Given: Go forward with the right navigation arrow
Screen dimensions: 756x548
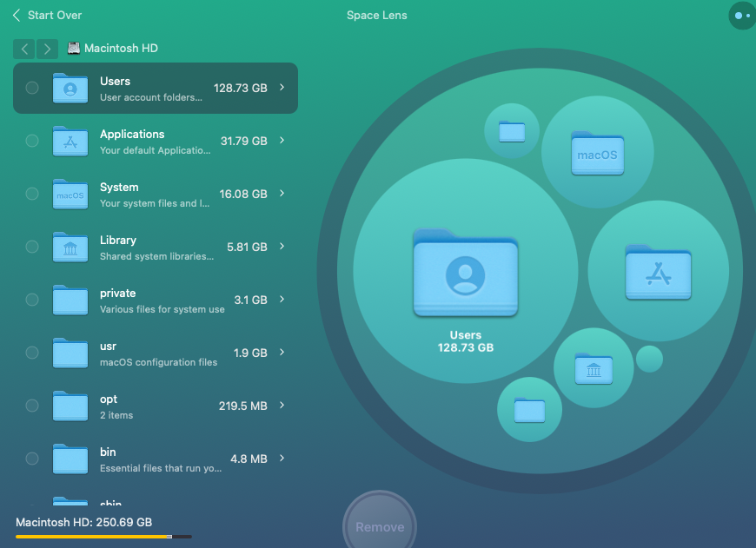Looking at the screenshot, I should [x=47, y=49].
